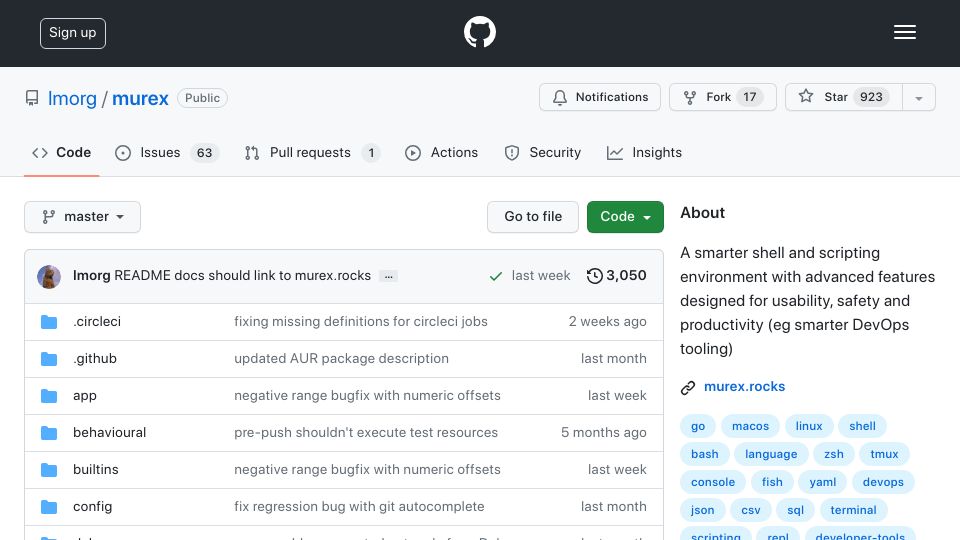Click the .circleci folder icon
This screenshot has height=540, width=960.
pyautogui.click(x=49, y=321)
